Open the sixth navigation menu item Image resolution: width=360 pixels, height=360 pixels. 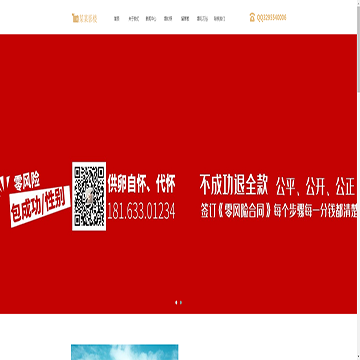[x=202, y=19]
